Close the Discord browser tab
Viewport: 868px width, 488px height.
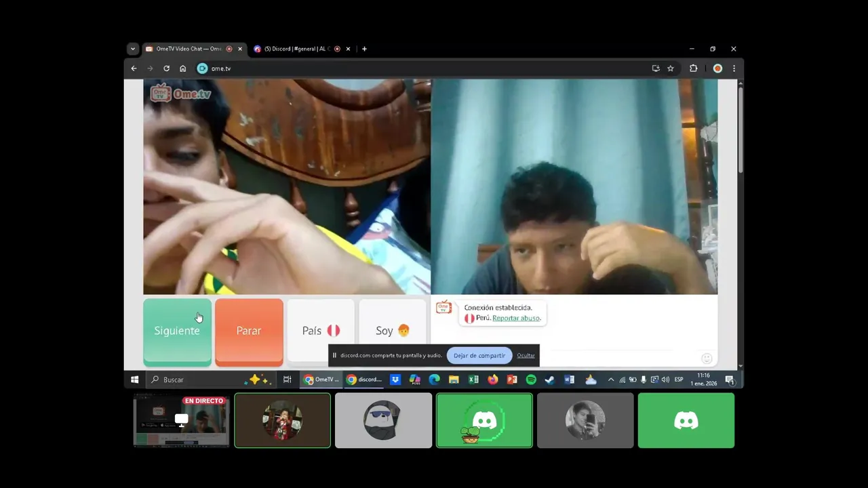coord(349,49)
